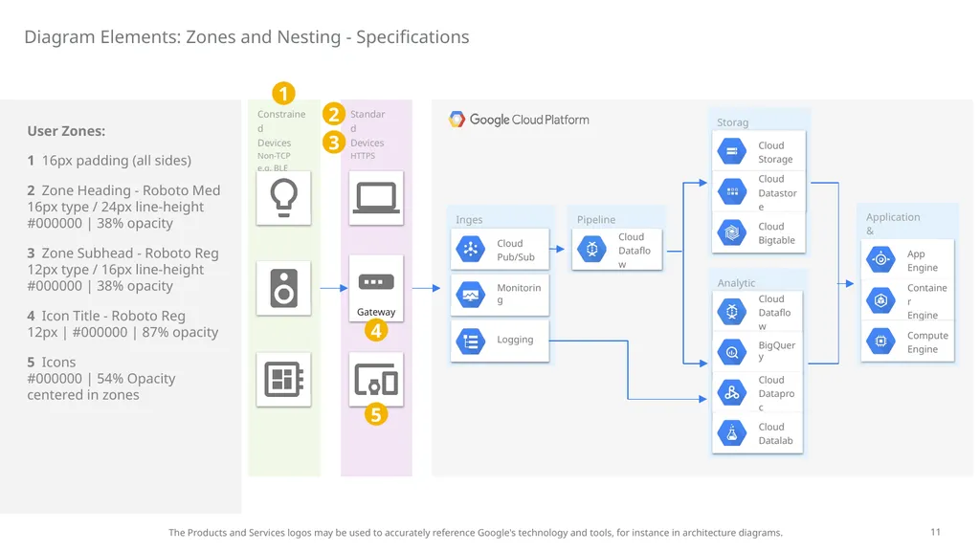
Task: Click the 'User Zones:' heading
Action: tap(66, 131)
